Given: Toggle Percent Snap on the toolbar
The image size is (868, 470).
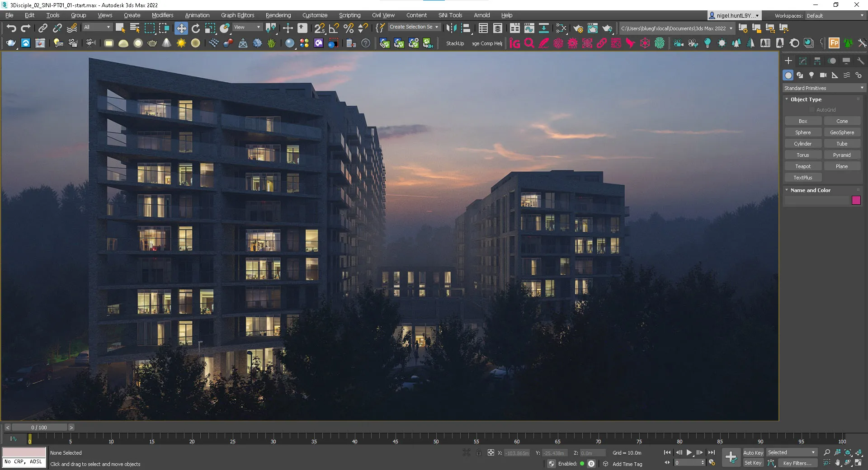Looking at the screenshot, I should click(x=349, y=28).
